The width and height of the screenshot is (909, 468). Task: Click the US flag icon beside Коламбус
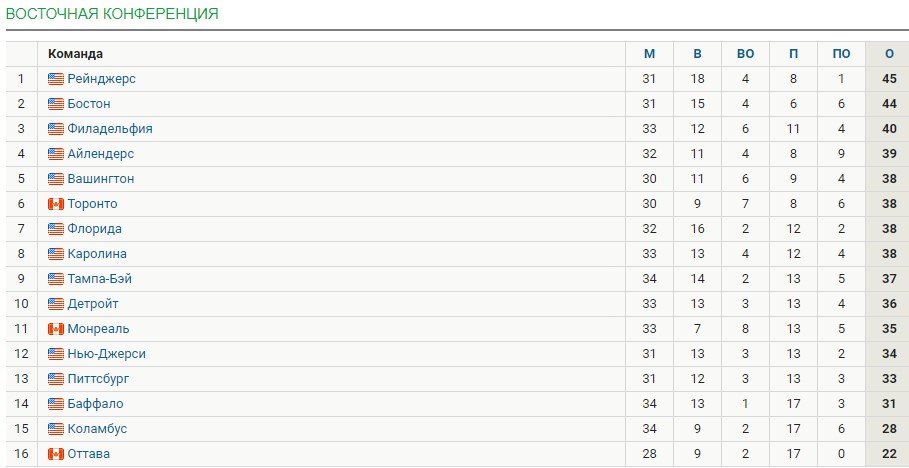pos(56,429)
